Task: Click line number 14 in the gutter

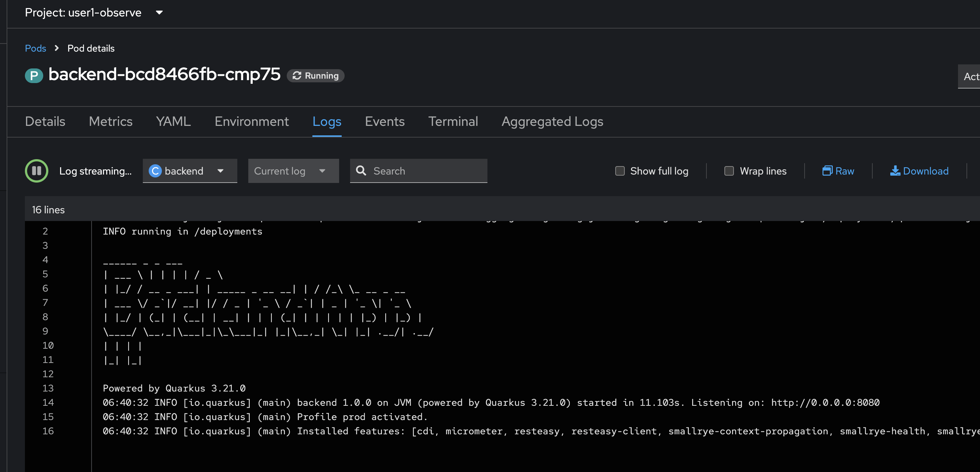Action: click(x=48, y=402)
